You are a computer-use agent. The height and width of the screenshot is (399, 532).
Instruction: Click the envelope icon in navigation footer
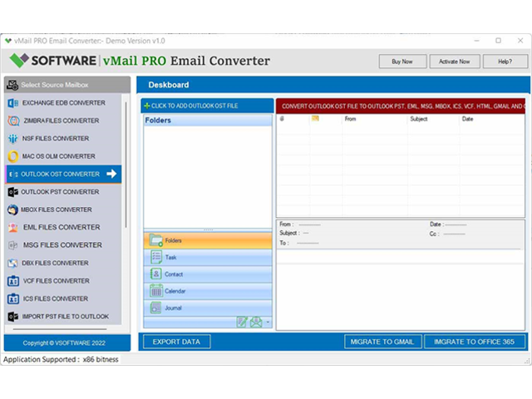click(256, 322)
